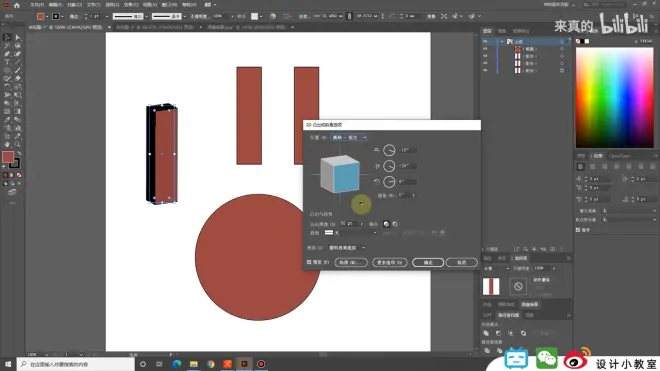This screenshot has height=371, width=660.
Task: Toggle visibility of the top layer
Action: click(485, 41)
